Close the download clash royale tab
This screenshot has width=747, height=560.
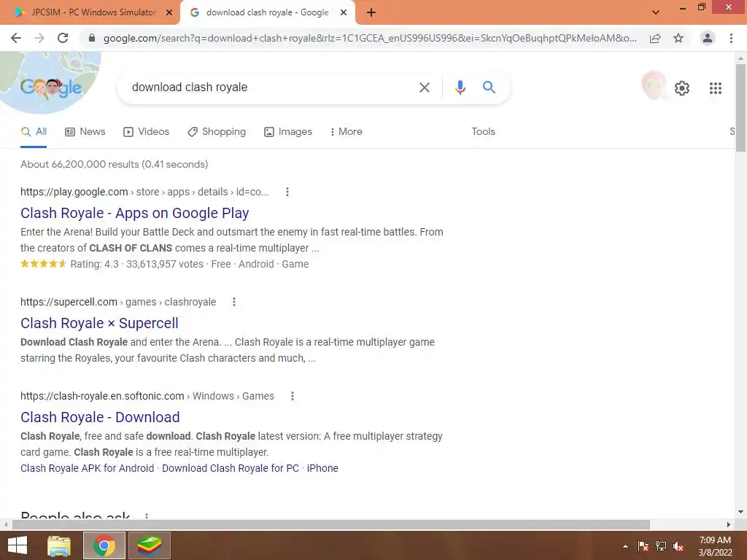pos(344,13)
